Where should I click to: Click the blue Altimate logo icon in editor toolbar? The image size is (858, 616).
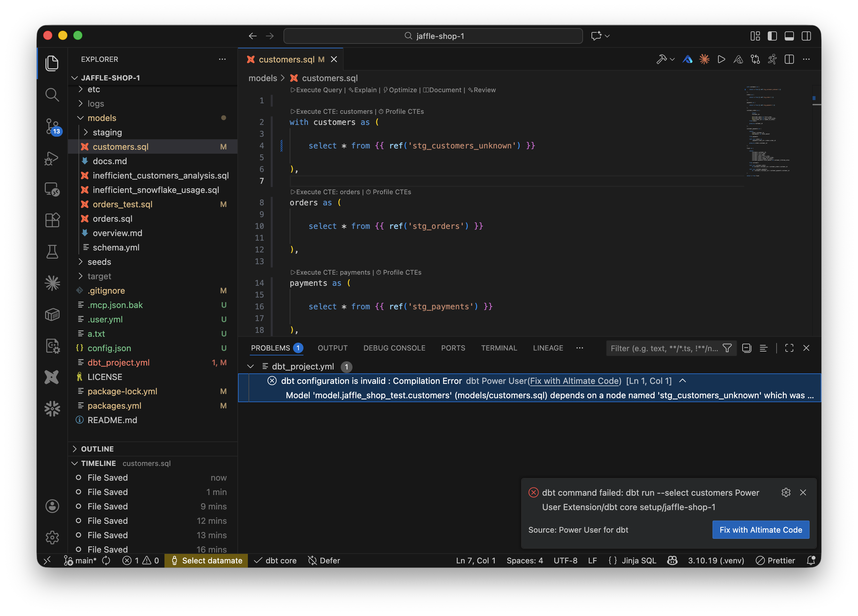(687, 60)
